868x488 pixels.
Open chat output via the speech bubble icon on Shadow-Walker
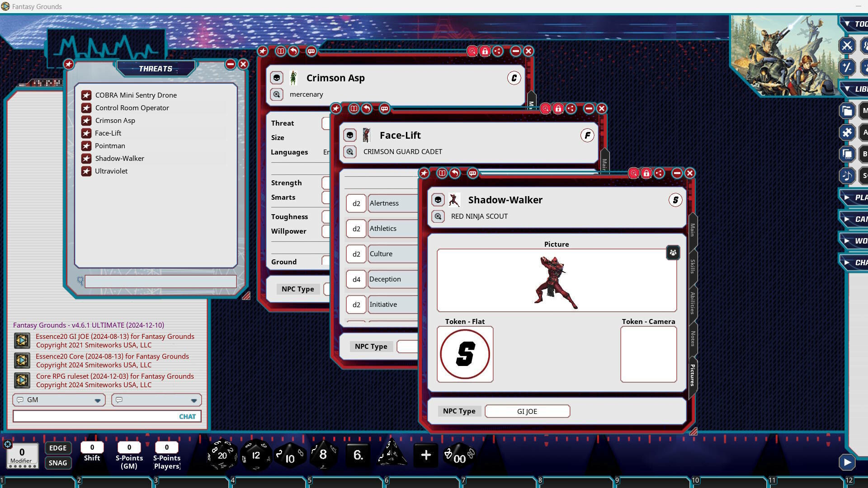pos(473,173)
